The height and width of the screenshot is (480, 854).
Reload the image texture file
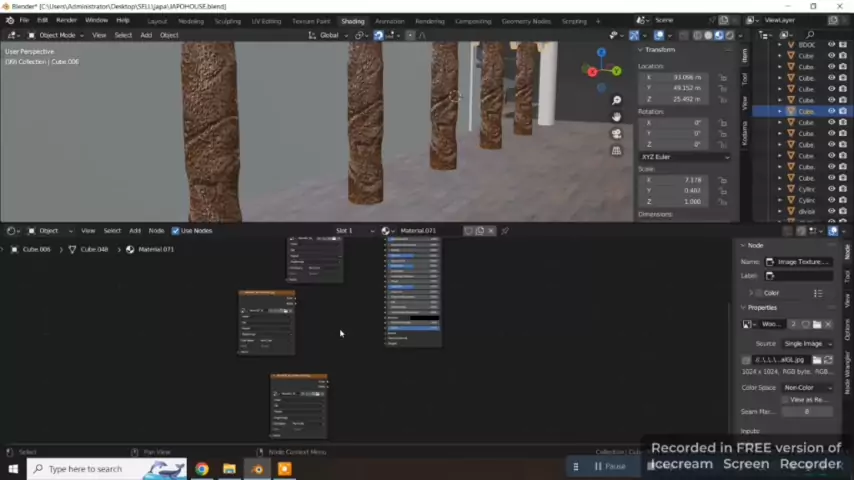(x=828, y=360)
